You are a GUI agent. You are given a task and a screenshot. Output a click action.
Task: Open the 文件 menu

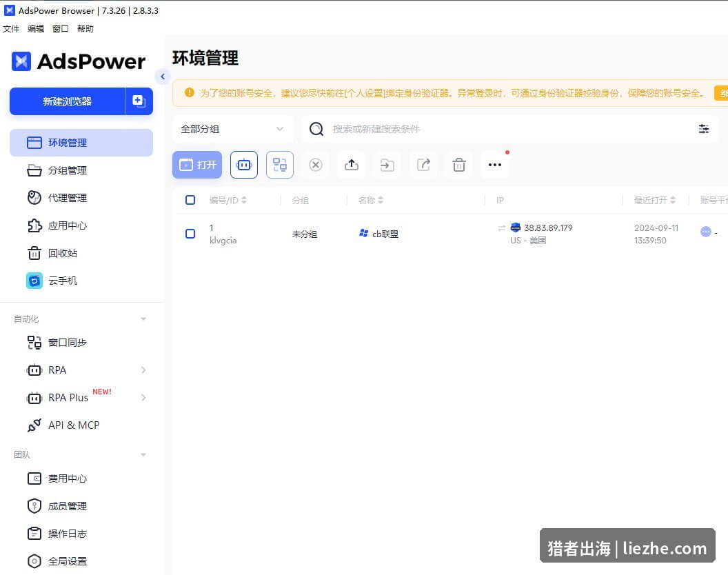[x=11, y=29]
